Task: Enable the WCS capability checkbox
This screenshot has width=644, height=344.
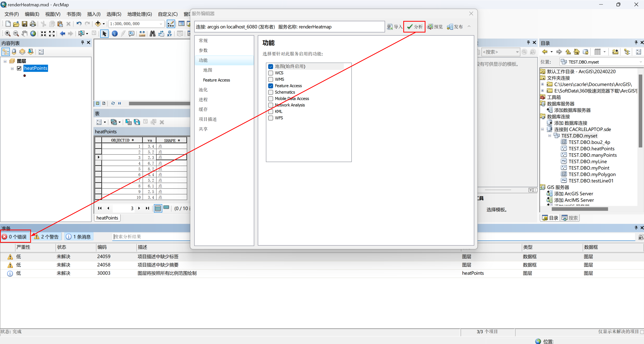Action: point(271,73)
